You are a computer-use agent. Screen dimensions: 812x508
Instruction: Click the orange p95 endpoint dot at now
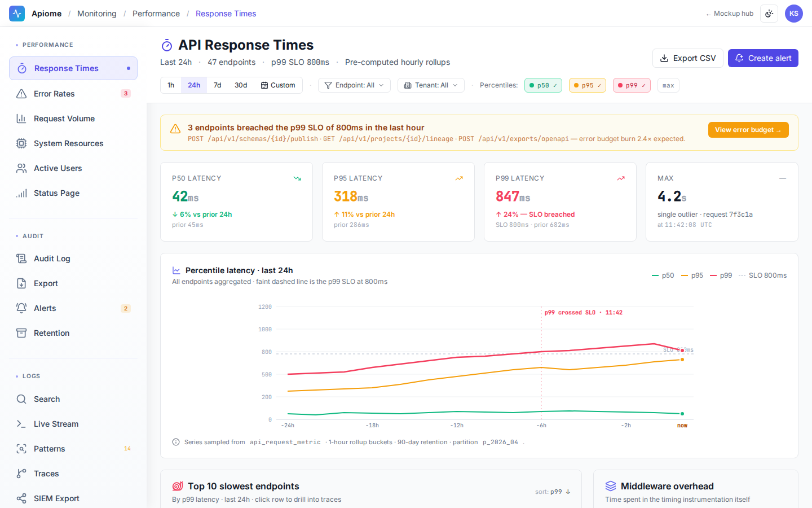[682, 360]
